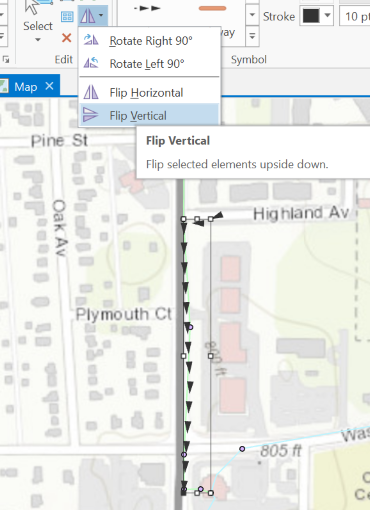Click the Flip Vertical triangle icon

(90, 115)
